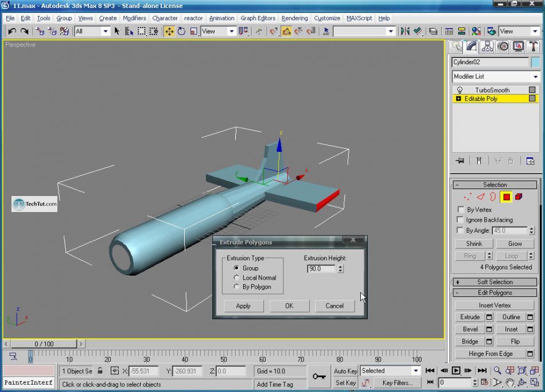Open the Rendering menu
Screen dimensions: 545x392
click(x=294, y=18)
